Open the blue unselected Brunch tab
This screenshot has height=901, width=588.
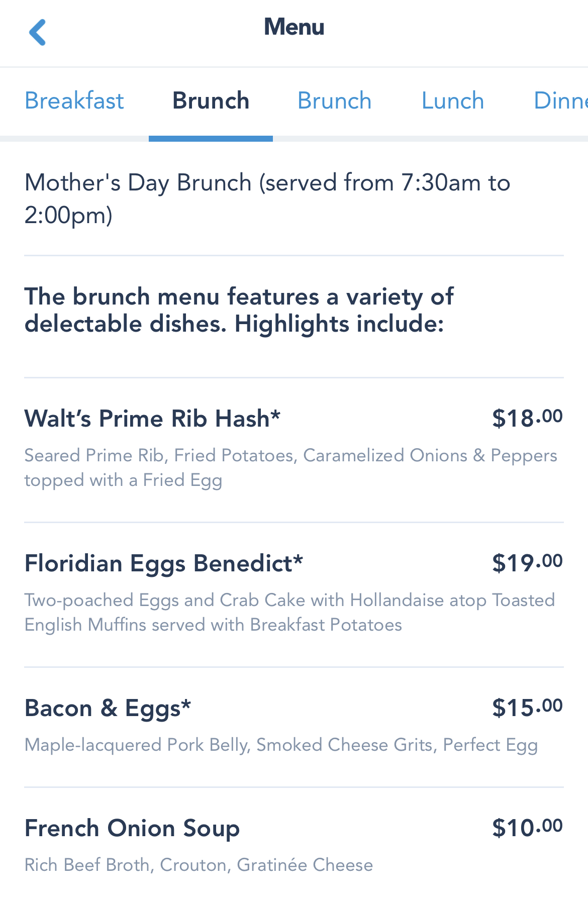(334, 101)
